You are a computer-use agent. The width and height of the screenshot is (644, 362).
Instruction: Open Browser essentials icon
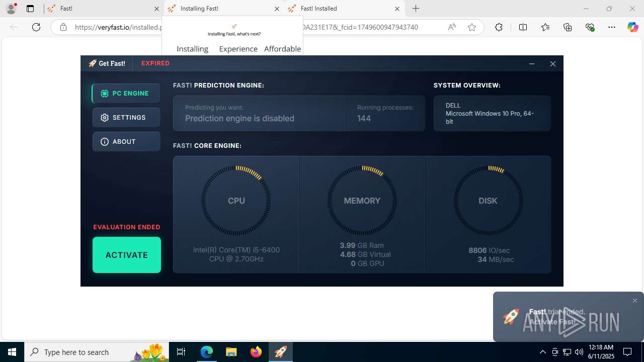[590, 27]
